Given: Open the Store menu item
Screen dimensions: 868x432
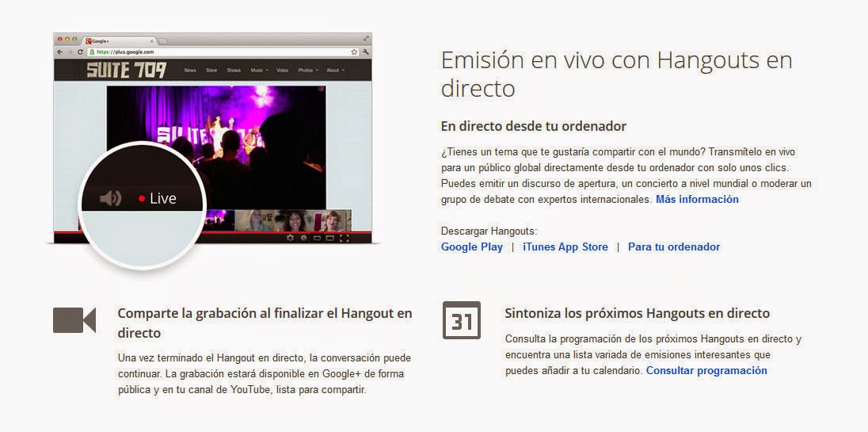Looking at the screenshot, I should coord(211,71).
